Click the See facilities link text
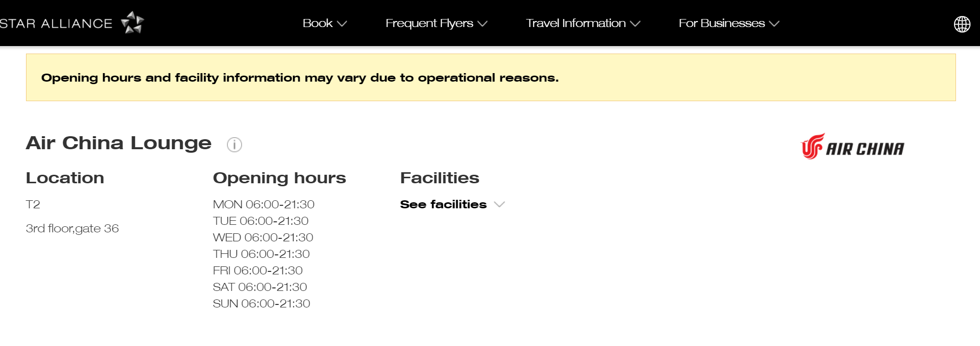Viewport: 980px width, 346px height. [443, 204]
